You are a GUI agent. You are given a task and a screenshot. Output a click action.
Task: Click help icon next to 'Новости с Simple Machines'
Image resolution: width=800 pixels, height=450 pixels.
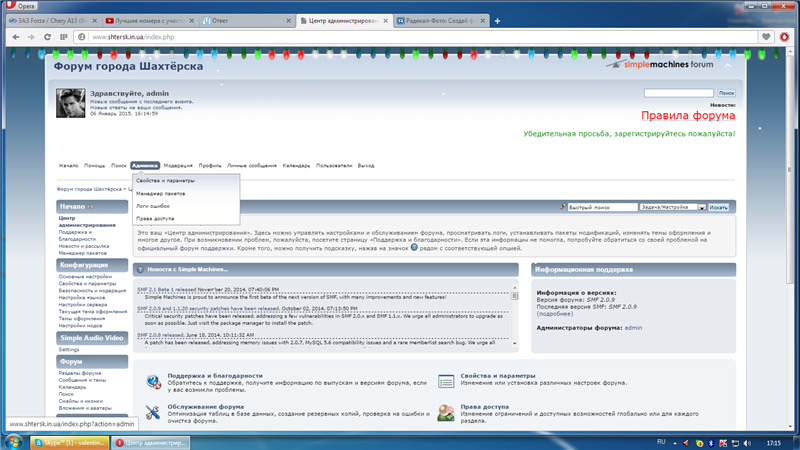click(x=140, y=269)
